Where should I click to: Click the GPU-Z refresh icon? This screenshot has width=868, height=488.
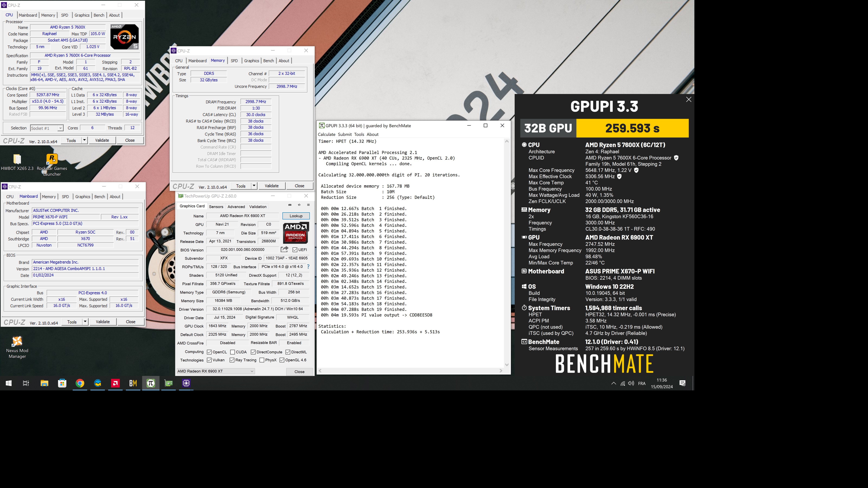299,205
